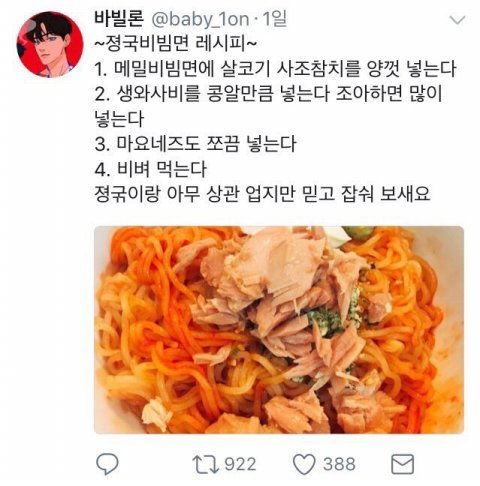Open the 바빌론 profile avatar picture
This screenshot has width=480, height=486.
pyautogui.click(x=50, y=45)
